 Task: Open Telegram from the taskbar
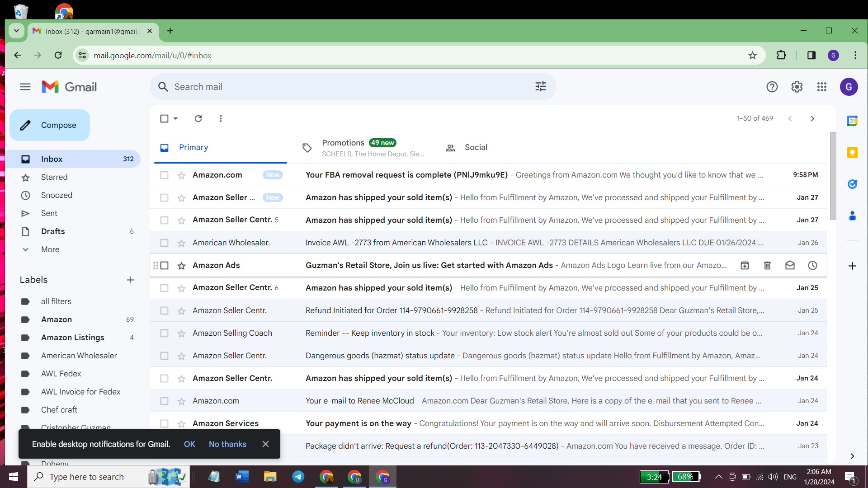pyautogui.click(x=298, y=477)
